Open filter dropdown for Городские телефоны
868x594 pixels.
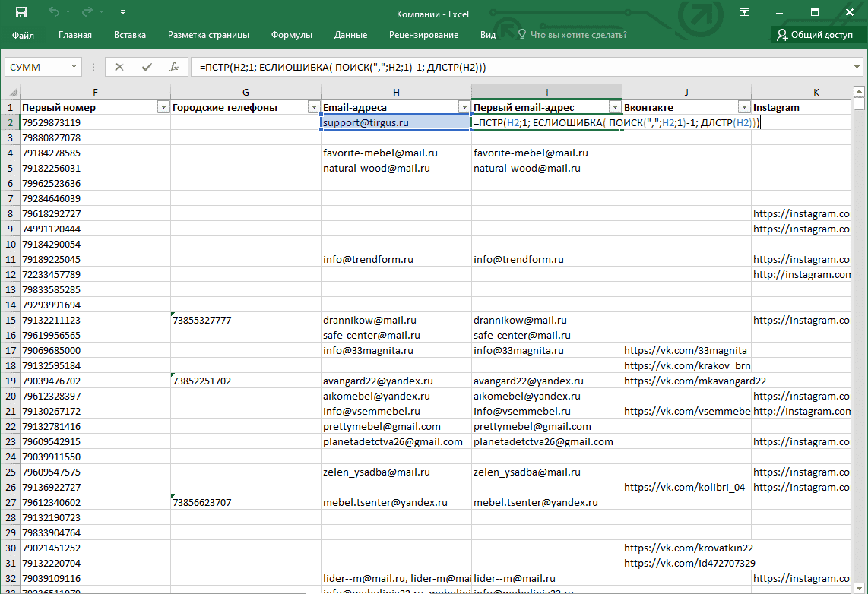pyautogui.click(x=314, y=107)
